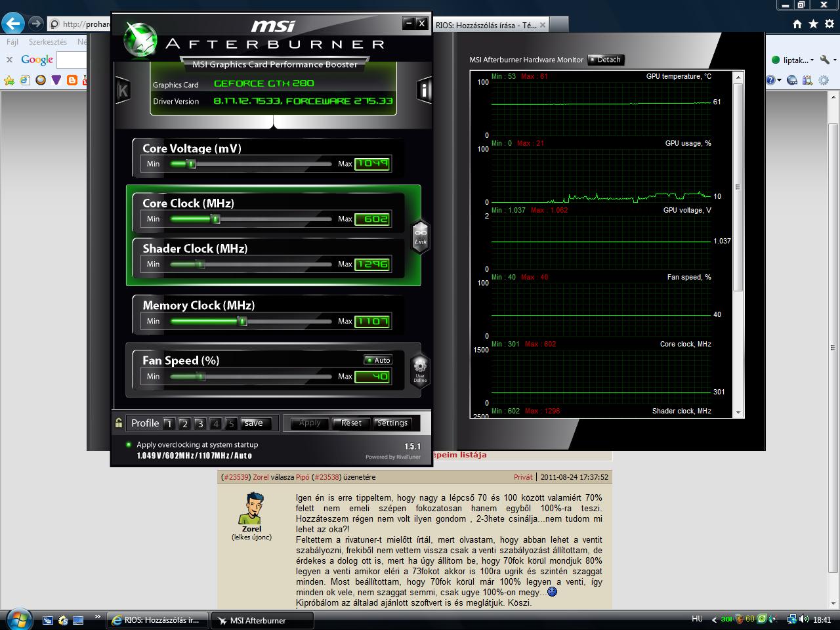
Task: Expand the help icon dropdown arrow
Action: (x=779, y=80)
